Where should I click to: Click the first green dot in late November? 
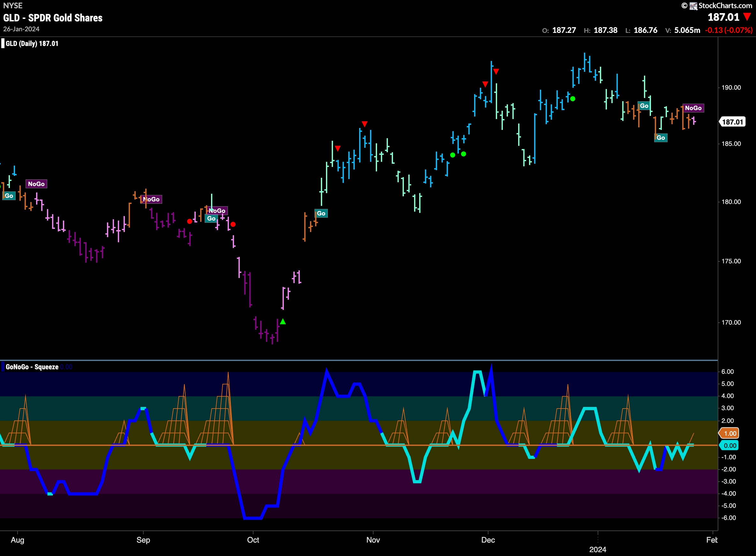click(x=453, y=155)
